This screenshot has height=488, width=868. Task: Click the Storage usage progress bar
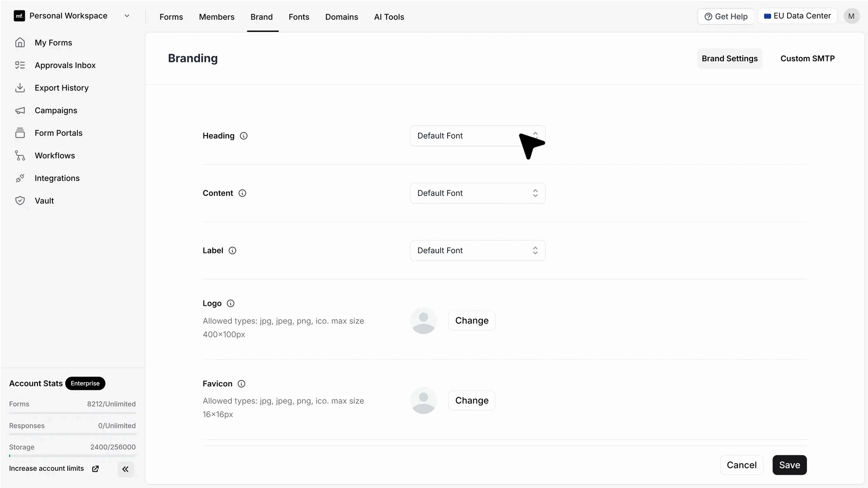point(72,456)
